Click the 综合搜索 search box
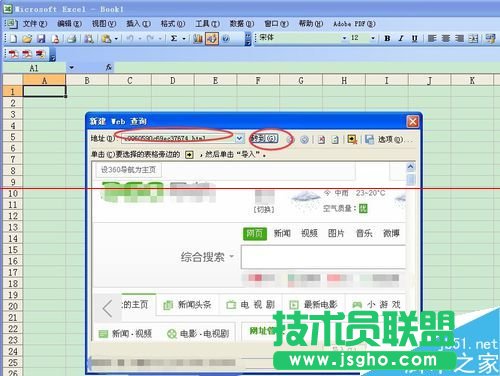The width and height of the screenshot is (500, 376). pos(323,257)
